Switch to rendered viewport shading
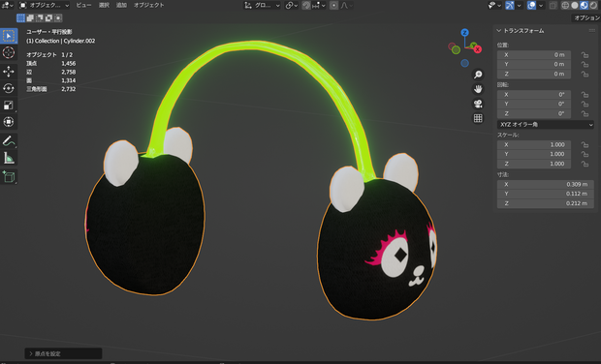This screenshot has height=364, width=601. tap(593, 6)
